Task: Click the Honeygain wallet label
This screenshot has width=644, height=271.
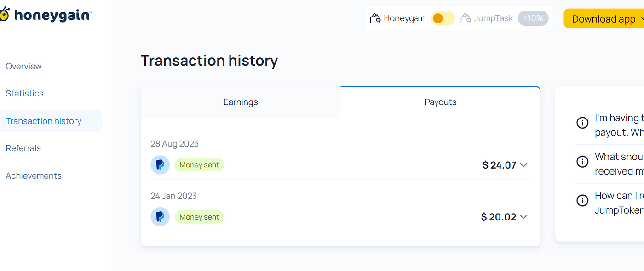Action: [x=405, y=19]
